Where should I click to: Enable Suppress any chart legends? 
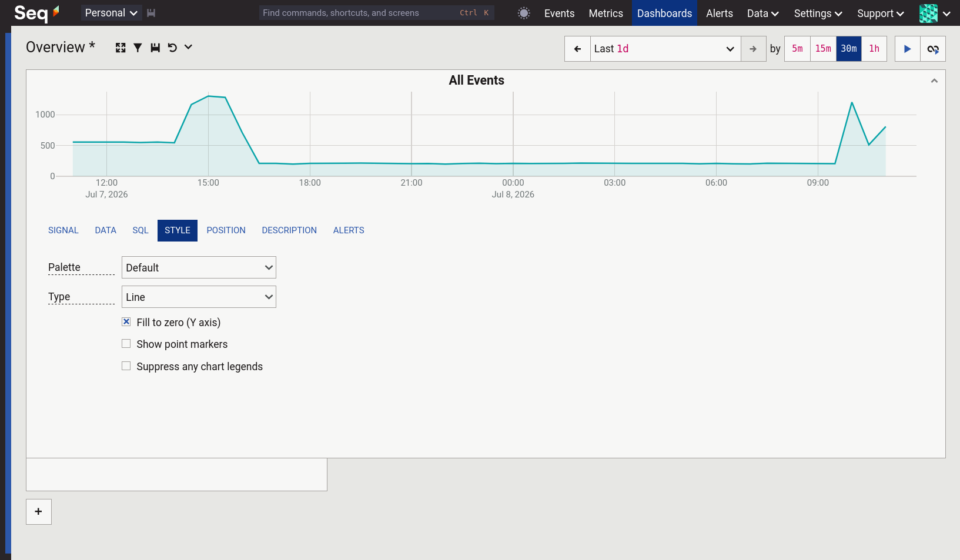pyautogui.click(x=126, y=366)
